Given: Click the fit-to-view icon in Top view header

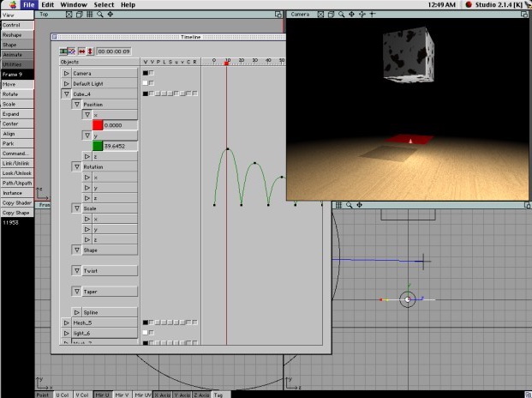Looking at the screenshot, I should click(69, 15).
